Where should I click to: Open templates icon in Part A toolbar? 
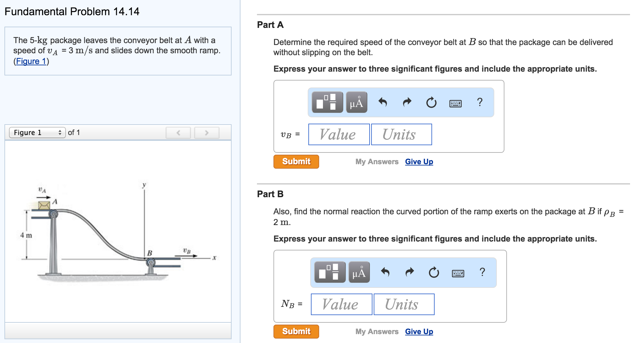point(327,102)
